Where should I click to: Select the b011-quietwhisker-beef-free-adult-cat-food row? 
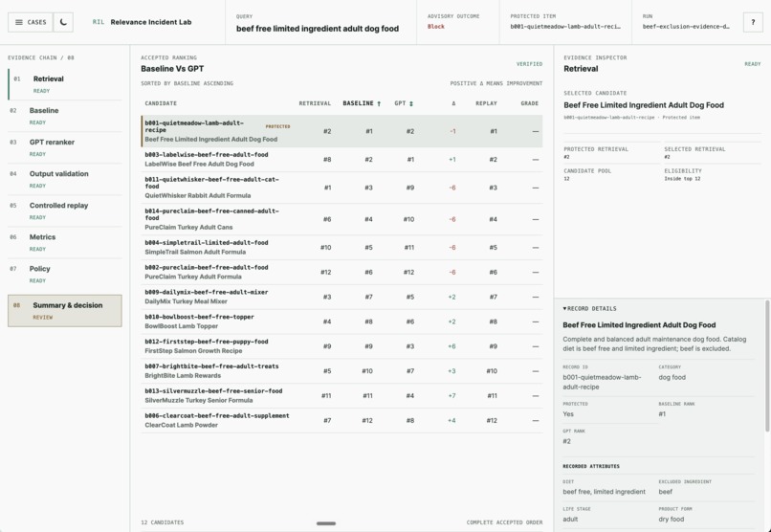pyautogui.click(x=341, y=188)
